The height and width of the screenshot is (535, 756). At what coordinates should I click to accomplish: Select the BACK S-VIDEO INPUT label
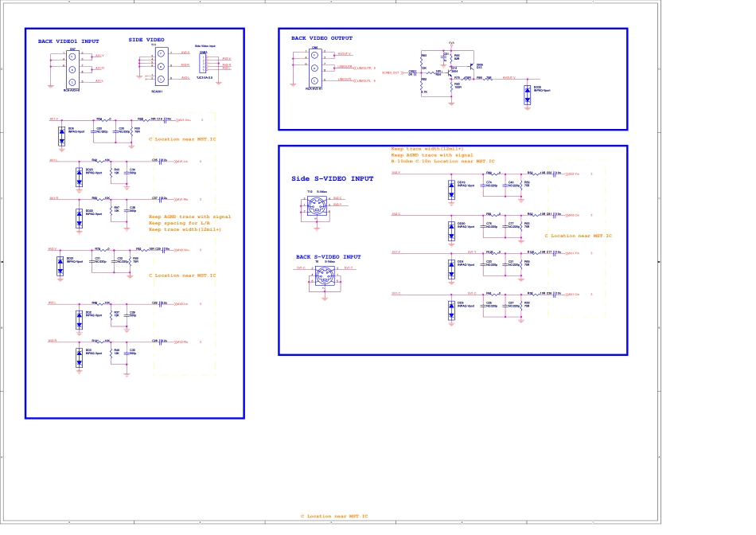click(x=328, y=257)
